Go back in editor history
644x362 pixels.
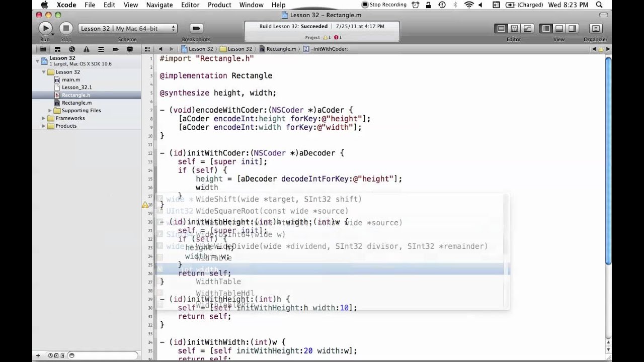click(160, 49)
